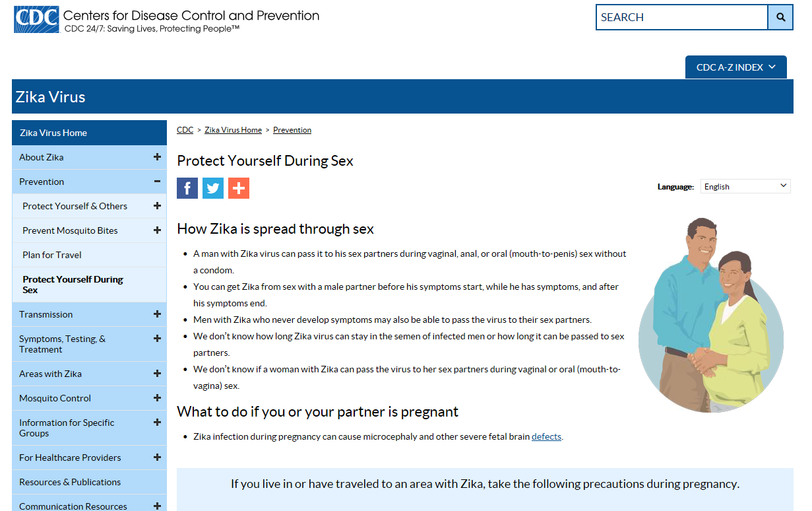Collapse the Prevention section minus icon
812x511 pixels.
click(x=157, y=182)
